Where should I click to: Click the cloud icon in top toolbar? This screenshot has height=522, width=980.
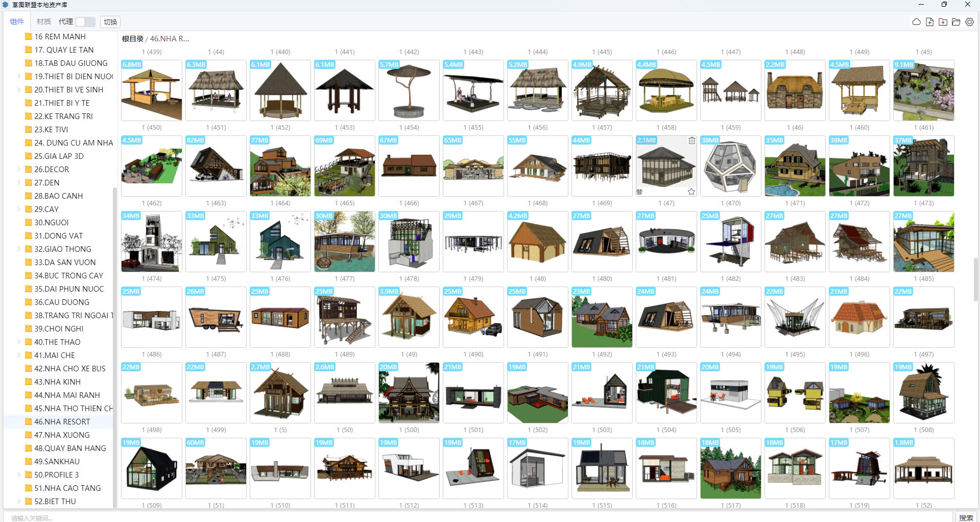[x=916, y=22]
